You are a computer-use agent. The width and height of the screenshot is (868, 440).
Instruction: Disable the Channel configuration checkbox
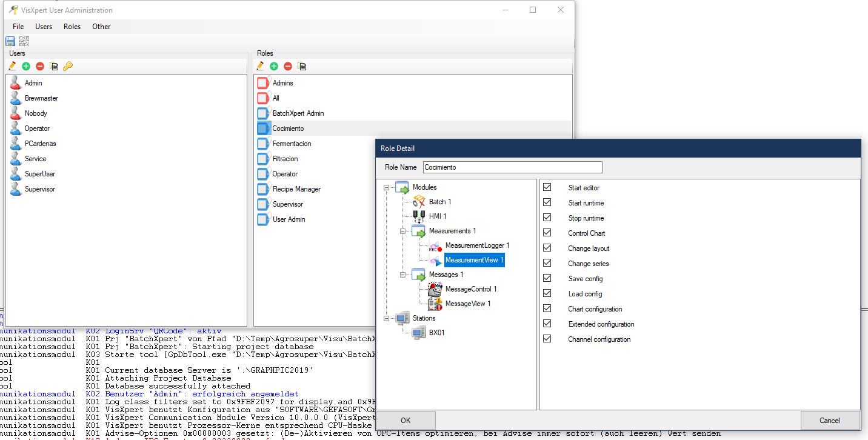pos(547,339)
